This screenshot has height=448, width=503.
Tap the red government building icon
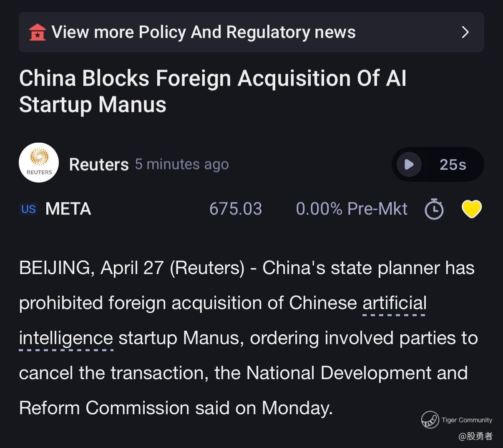37,32
